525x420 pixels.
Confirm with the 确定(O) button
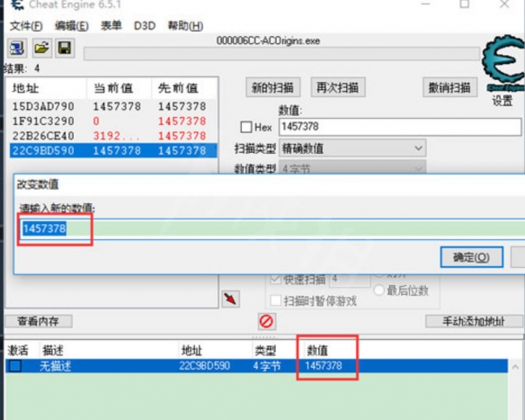coord(471,257)
